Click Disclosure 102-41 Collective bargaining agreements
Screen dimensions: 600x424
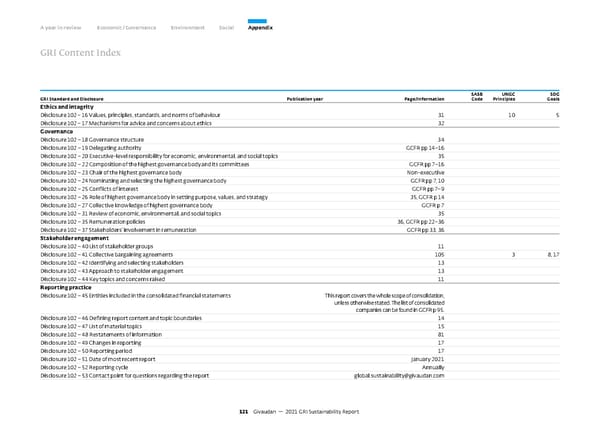tap(117, 254)
